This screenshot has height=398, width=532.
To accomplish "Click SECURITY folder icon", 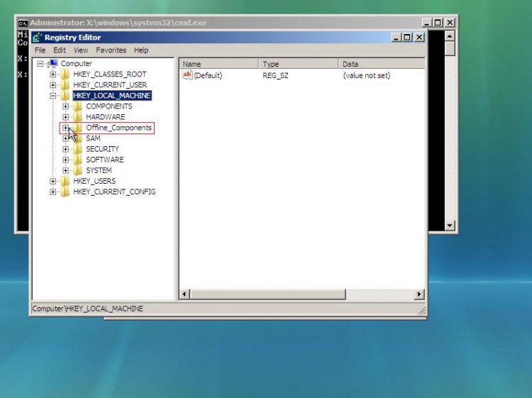I will [78, 149].
